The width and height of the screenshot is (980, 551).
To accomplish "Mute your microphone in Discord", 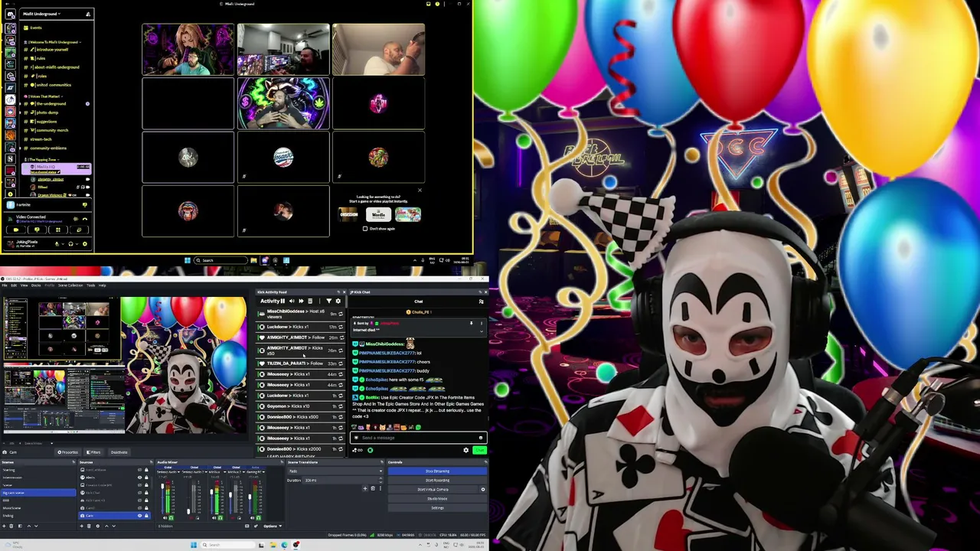I will coord(57,244).
